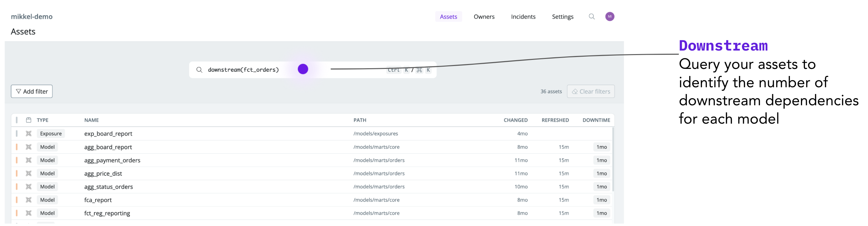This screenshot has width=868, height=226.
Task: Open the exp_board_report asset
Action: point(108,134)
